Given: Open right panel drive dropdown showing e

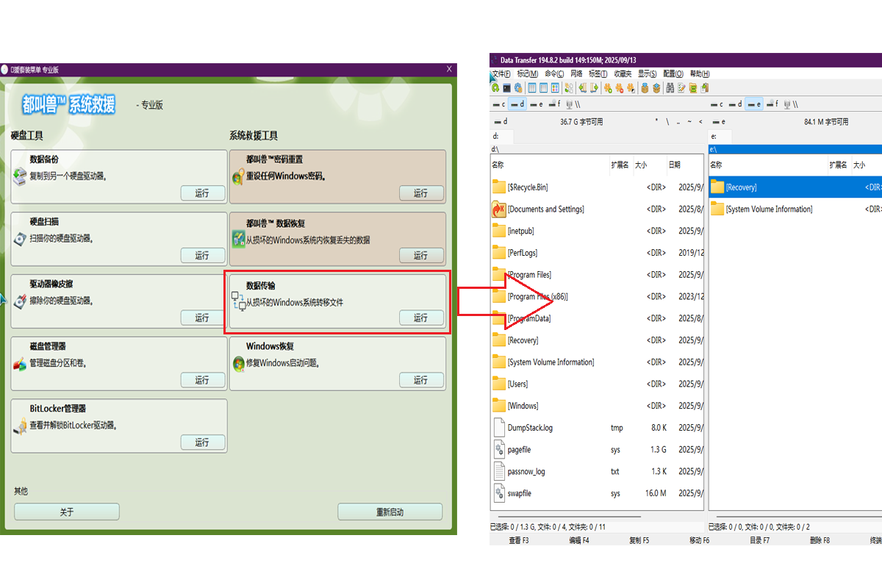Looking at the screenshot, I should 720,122.
